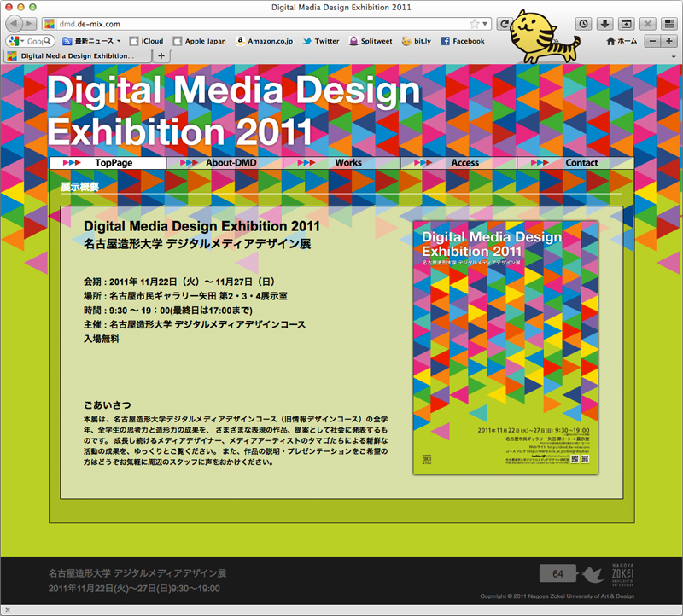Open the Downloads arrow toolbar button

[604, 24]
